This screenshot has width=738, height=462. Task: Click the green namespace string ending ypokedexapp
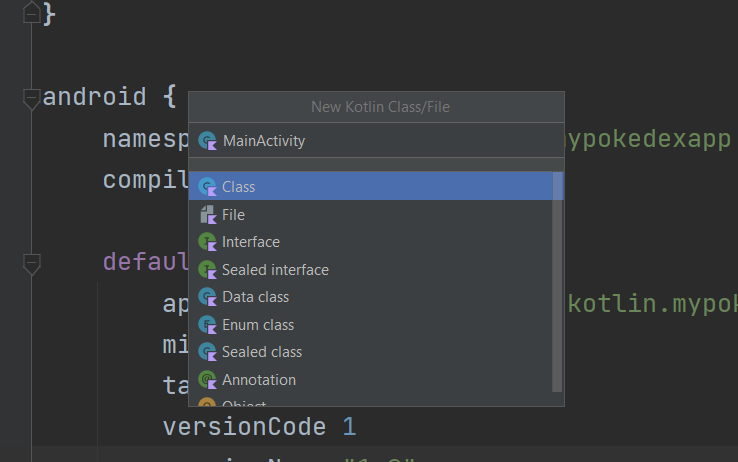[648, 139]
